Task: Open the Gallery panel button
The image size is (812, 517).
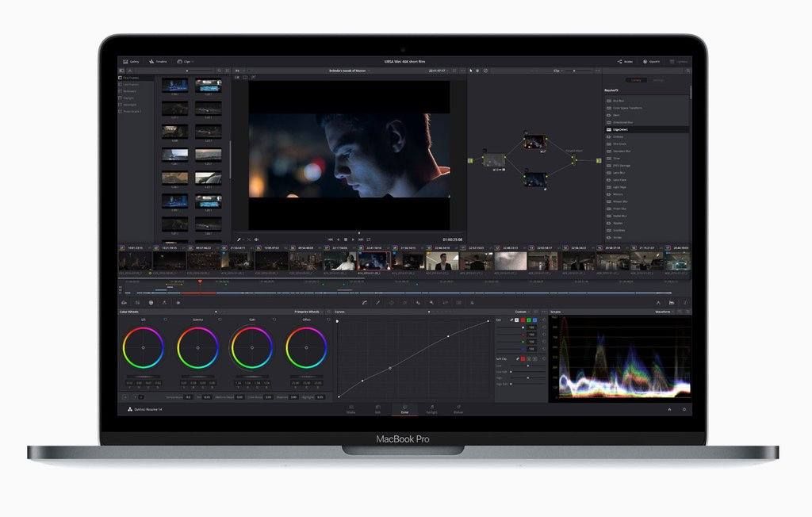Action: 131,62
